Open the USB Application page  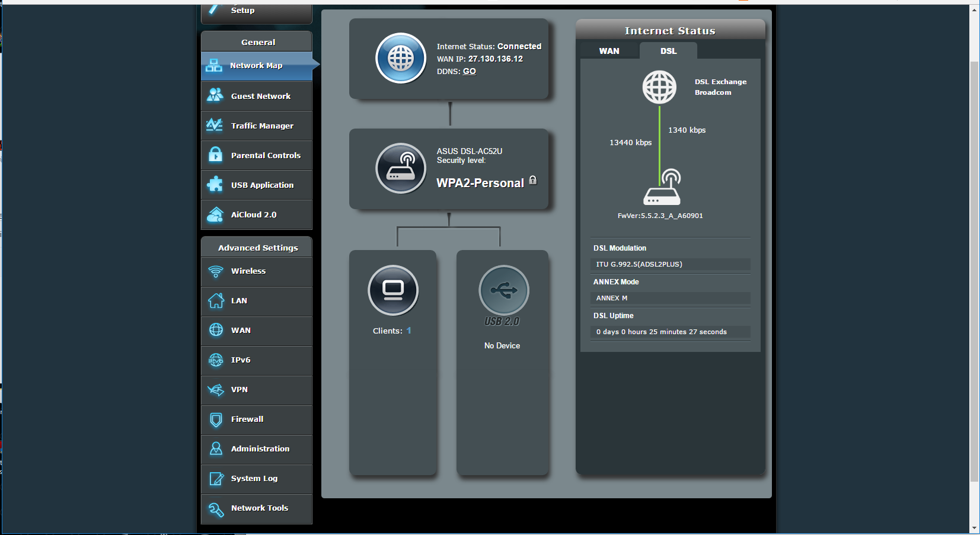pyautogui.click(x=257, y=185)
